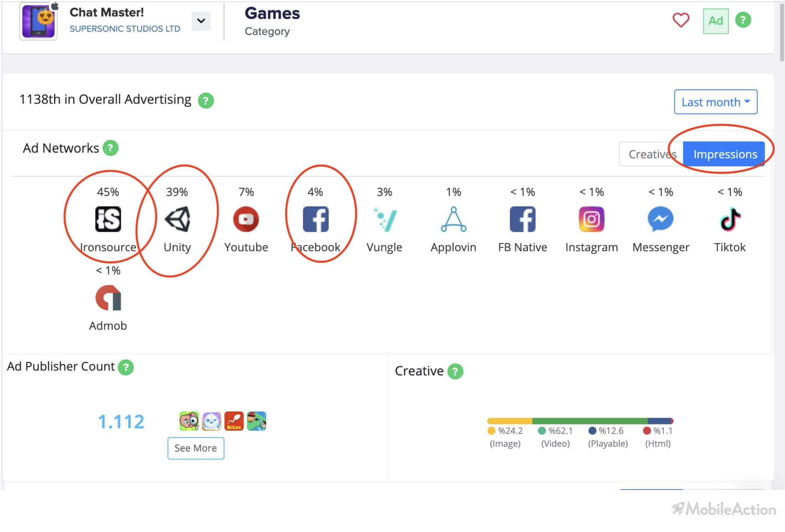Click the %1.1 (Html) legend entry
The image size is (785, 532).
[x=658, y=437]
